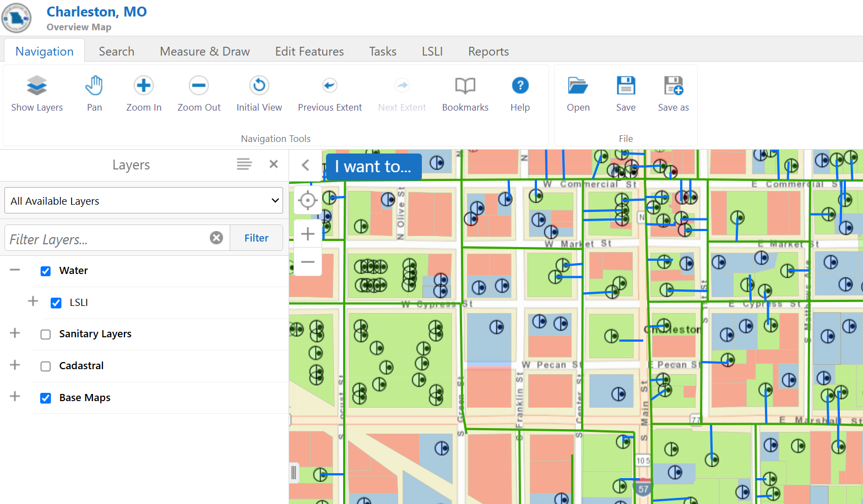Click the map geolocate crosshair button
863x504 pixels.
click(307, 201)
